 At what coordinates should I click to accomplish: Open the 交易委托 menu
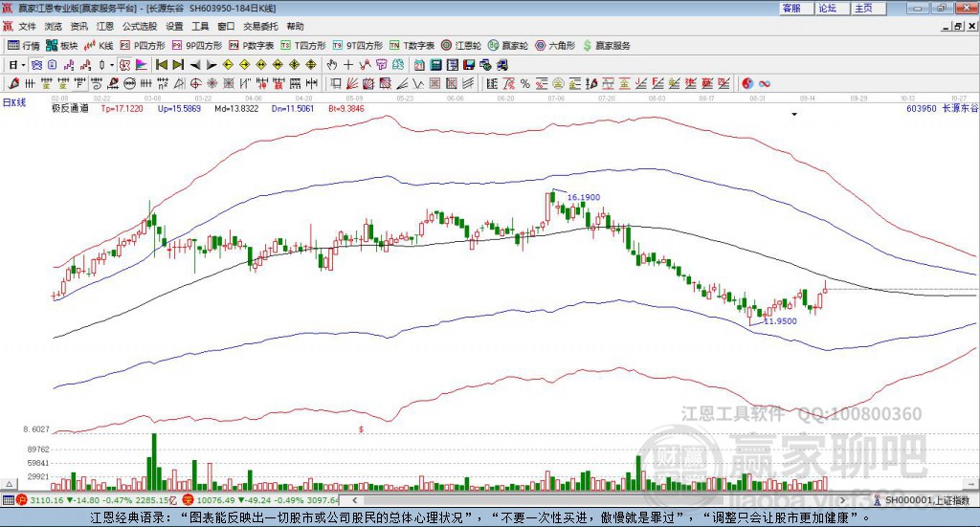pyautogui.click(x=260, y=26)
